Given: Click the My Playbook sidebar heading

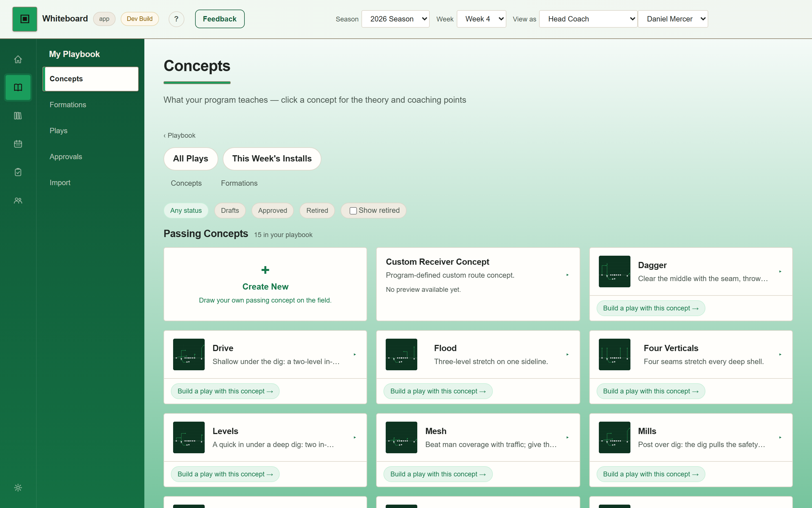Looking at the screenshot, I should pos(74,54).
